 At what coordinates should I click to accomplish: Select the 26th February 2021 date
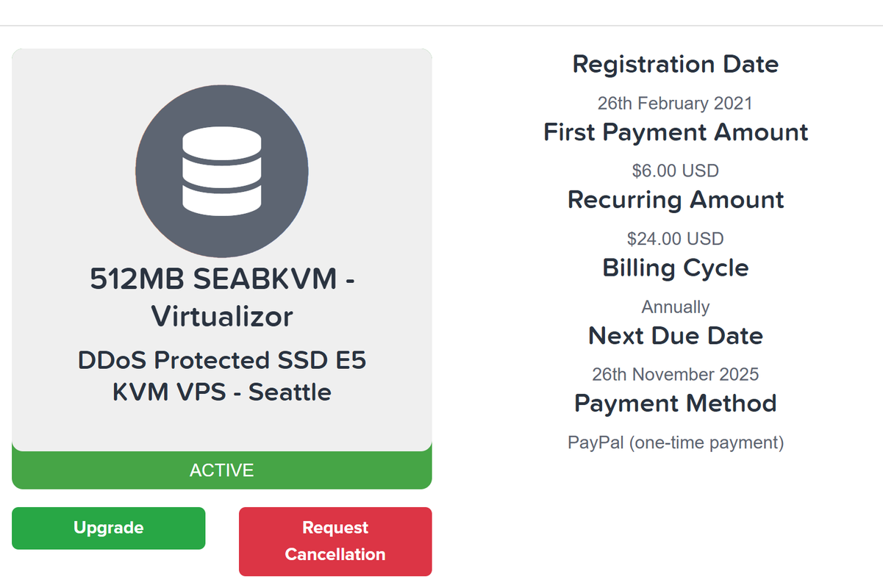click(x=675, y=103)
